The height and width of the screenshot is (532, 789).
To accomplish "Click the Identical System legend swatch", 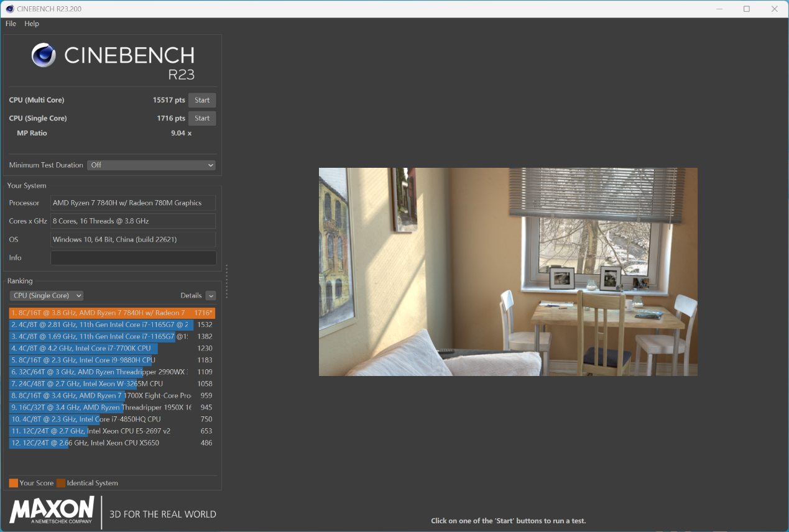I will tap(61, 483).
